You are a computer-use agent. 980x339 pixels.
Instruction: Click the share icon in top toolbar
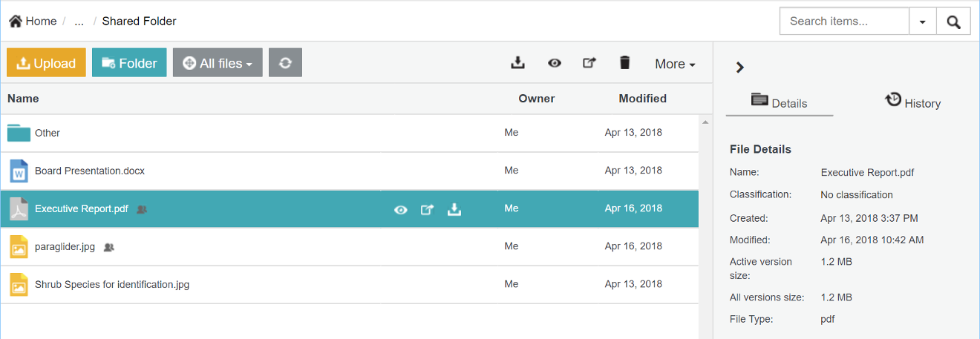tap(589, 63)
